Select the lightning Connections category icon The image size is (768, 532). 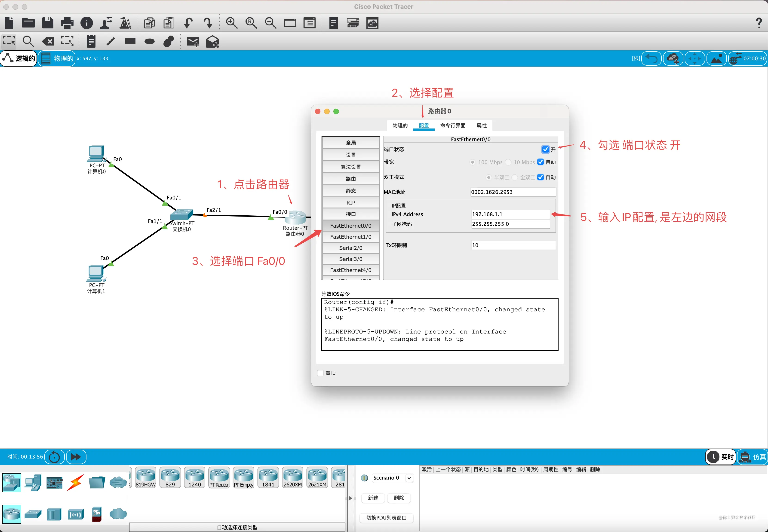[x=75, y=482]
